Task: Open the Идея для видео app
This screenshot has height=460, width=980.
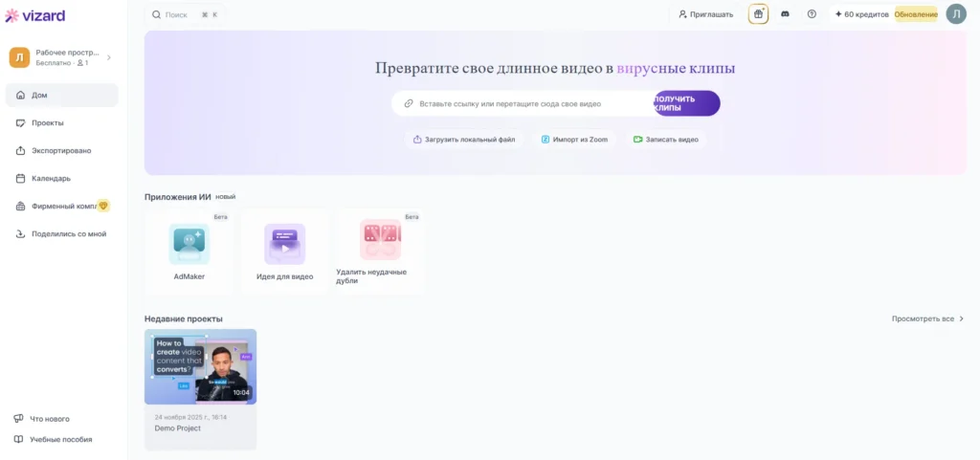Action: (285, 251)
